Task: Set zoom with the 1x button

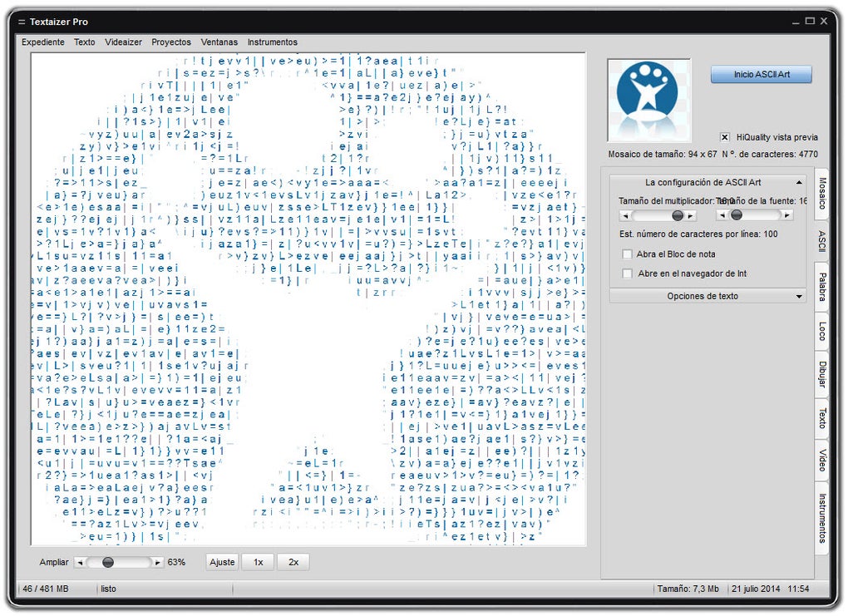Action: coord(257,562)
